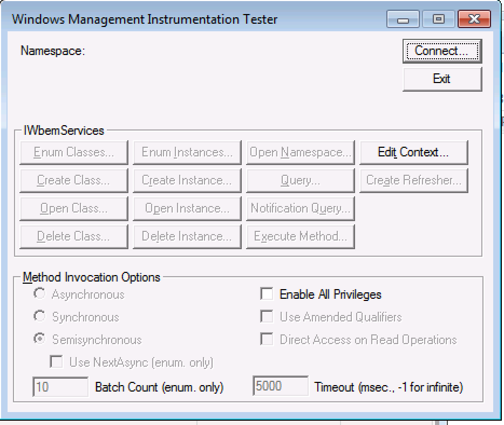Click the Create Refresher button
The width and height of the screenshot is (504, 425).
[413, 181]
